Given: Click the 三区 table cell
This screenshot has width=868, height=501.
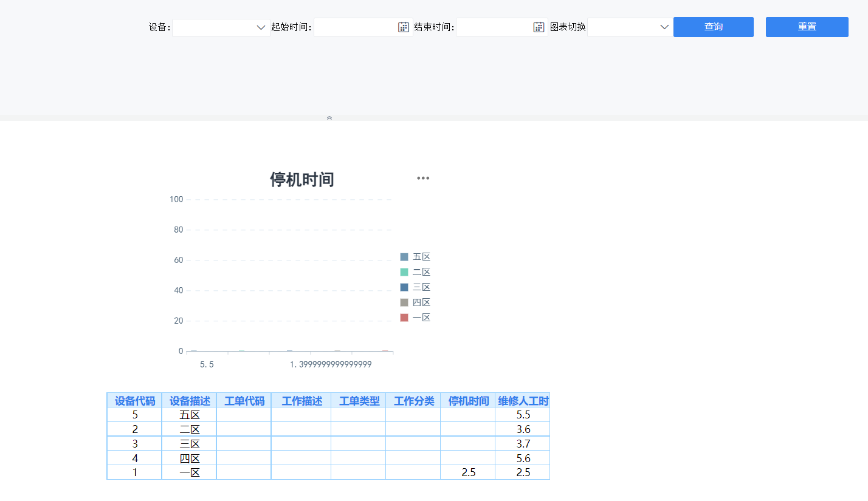Looking at the screenshot, I should coord(190,444).
